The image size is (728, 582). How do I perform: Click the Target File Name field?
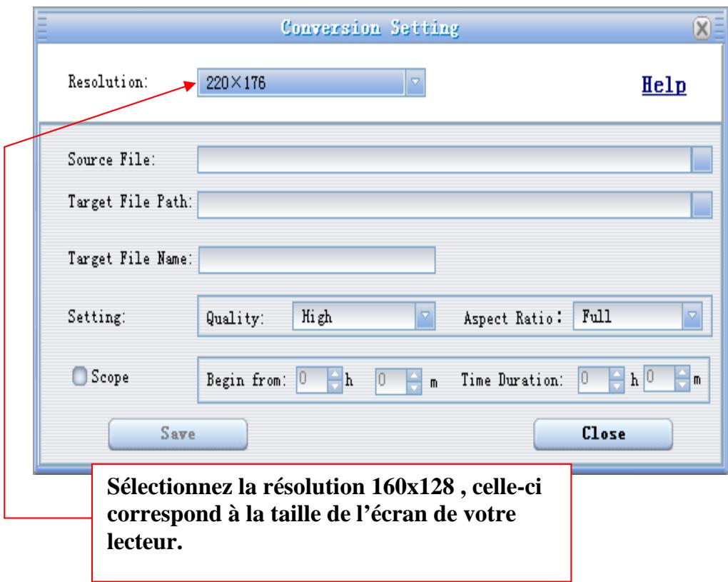(x=317, y=260)
